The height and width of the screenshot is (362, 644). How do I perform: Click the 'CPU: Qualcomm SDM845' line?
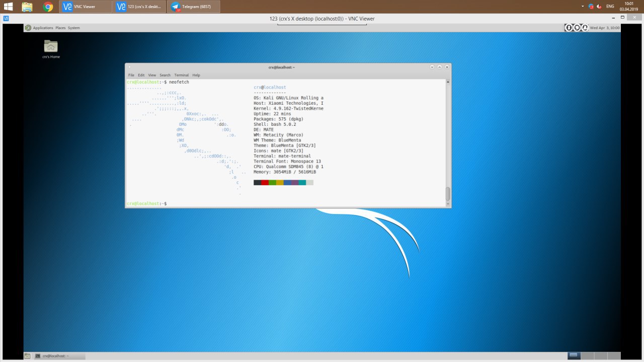289,167
